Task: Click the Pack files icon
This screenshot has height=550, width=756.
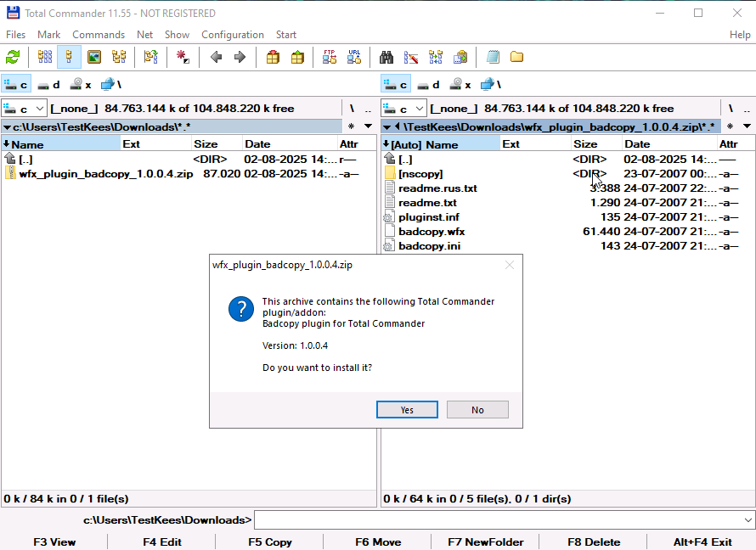Action: 273,58
